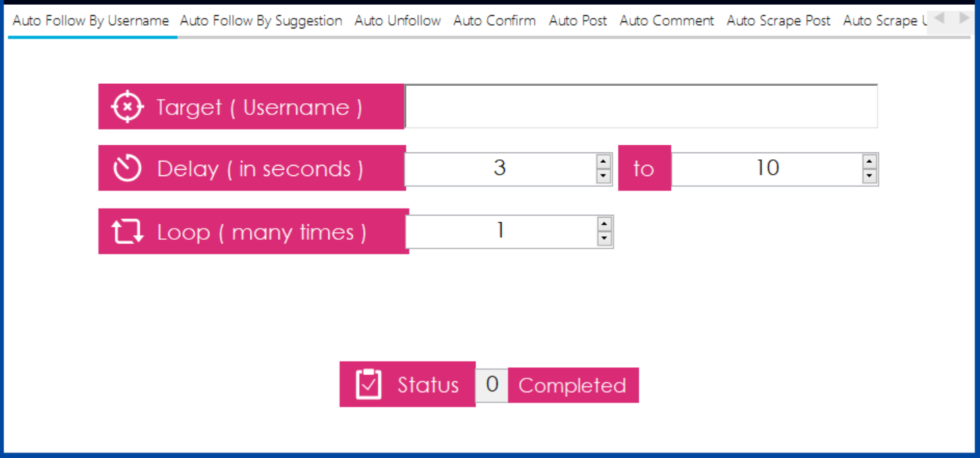The width and height of the screenshot is (980, 458).
Task: Decrease the loop count
Action: pyautogui.click(x=604, y=239)
